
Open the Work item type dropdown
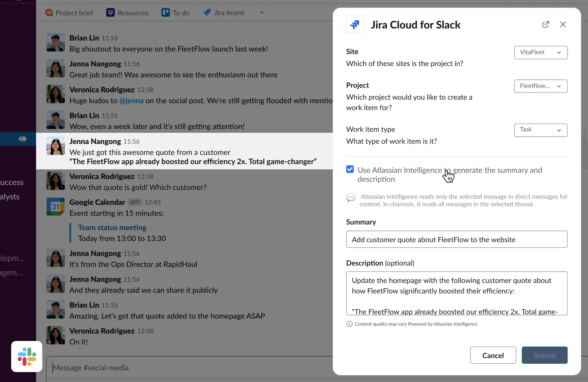(540, 130)
